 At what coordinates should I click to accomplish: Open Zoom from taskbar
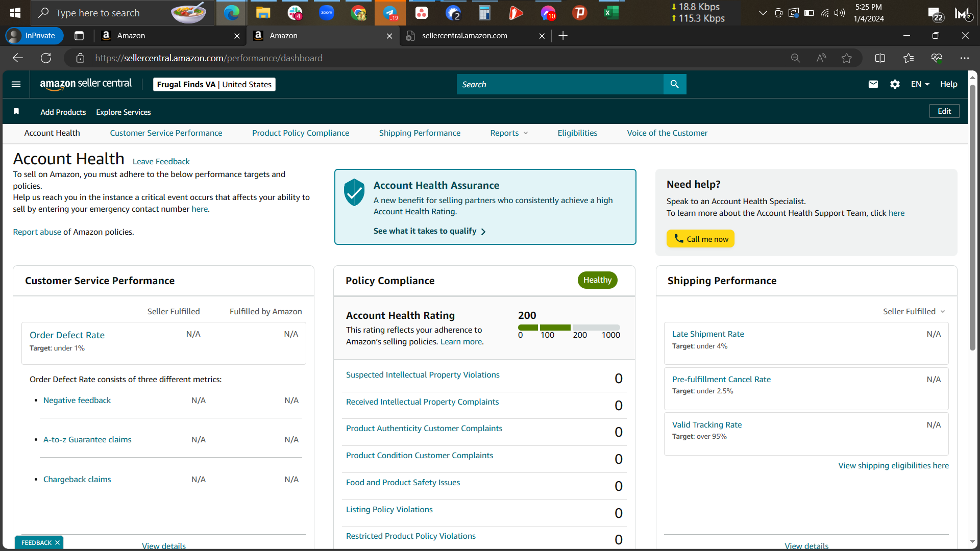point(327,13)
